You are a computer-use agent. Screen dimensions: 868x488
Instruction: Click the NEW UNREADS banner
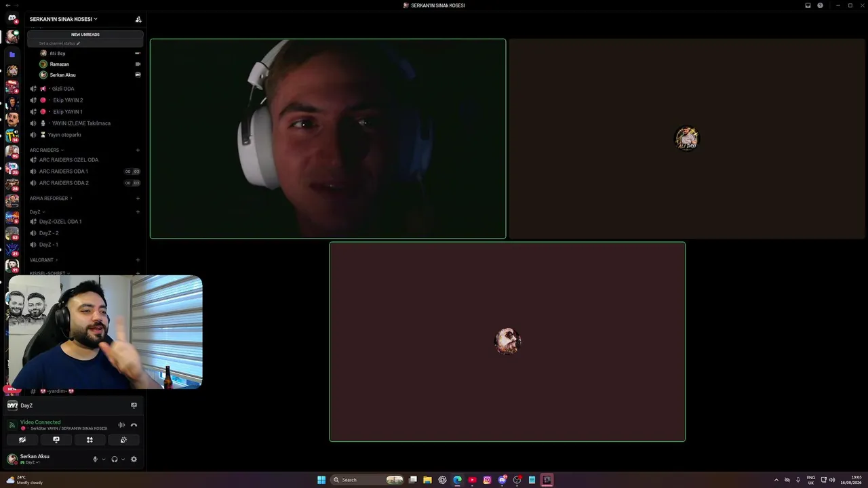tap(85, 35)
